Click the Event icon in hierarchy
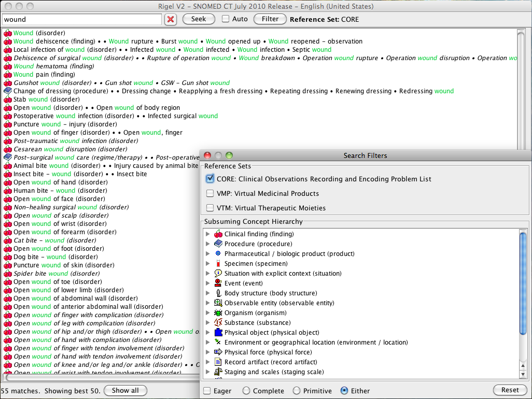Image resolution: width=532 pixels, height=399 pixels. tap(218, 283)
